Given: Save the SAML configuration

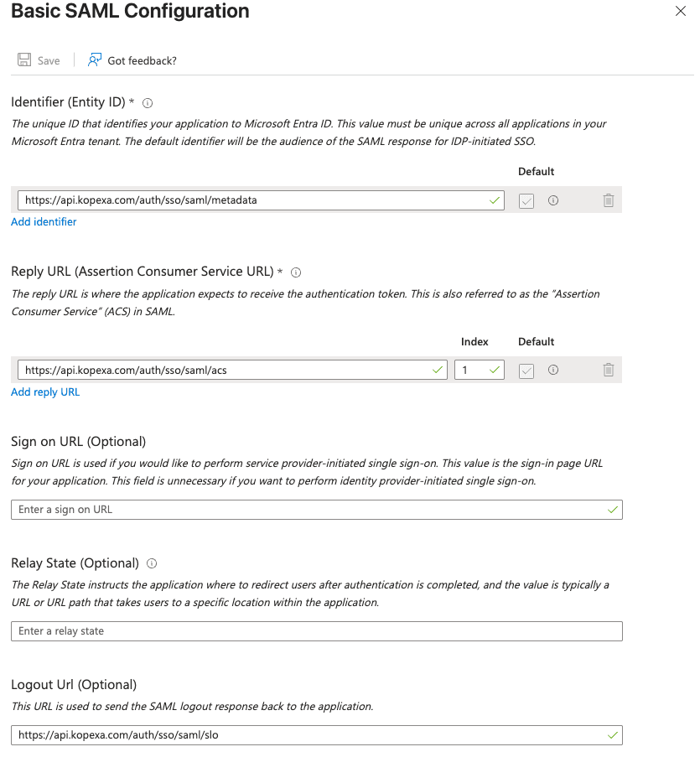Looking at the screenshot, I should [x=38, y=60].
